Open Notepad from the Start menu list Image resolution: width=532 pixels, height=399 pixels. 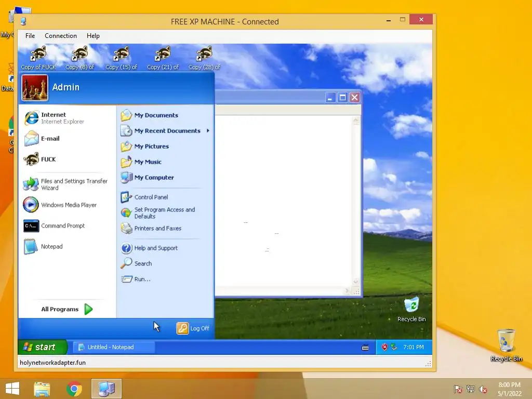click(43, 246)
